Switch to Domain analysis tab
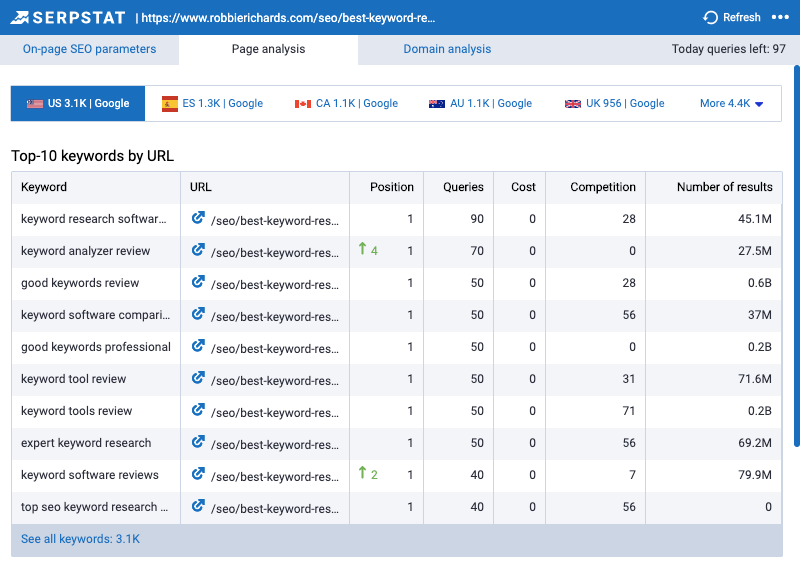 [447, 49]
